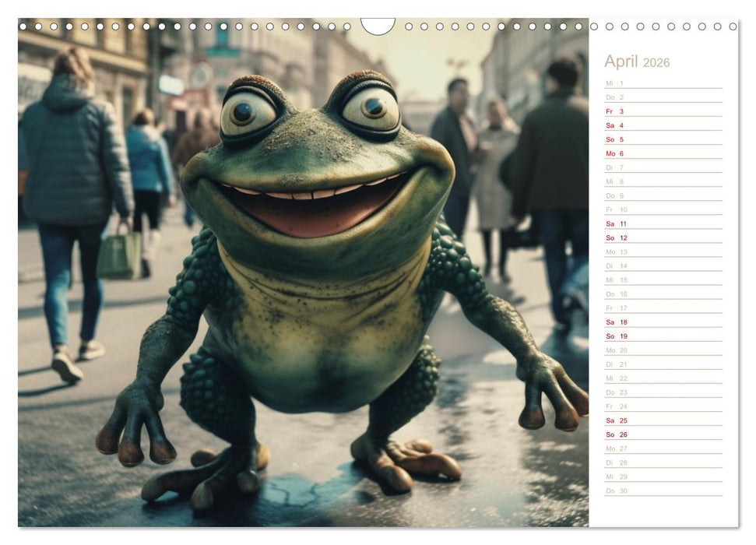Click the frog photo on the calendar page

(304, 280)
